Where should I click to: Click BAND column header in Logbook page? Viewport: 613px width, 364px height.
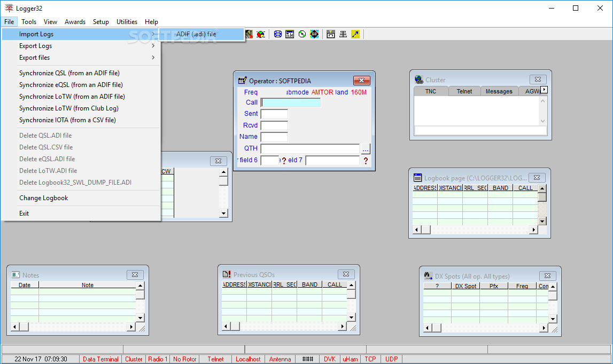tap(500, 188)
